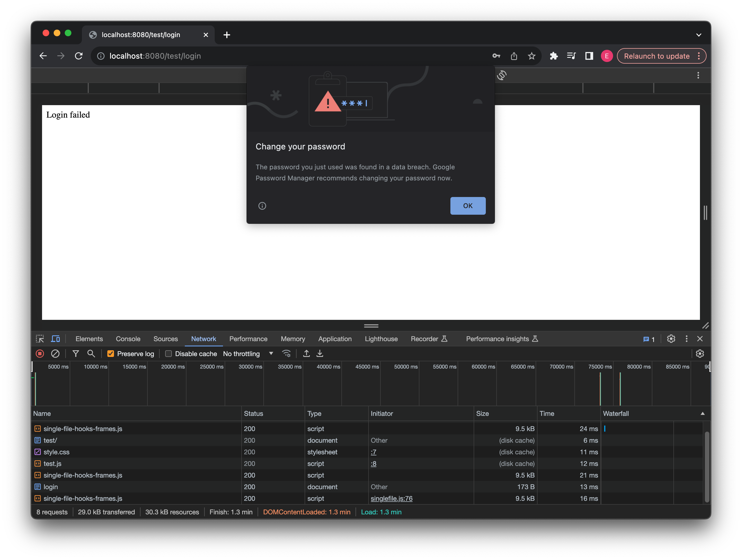Click the filter icon in Network panel
The height and width of the screenshot is (560, 742).
click(x=75, y=354)
